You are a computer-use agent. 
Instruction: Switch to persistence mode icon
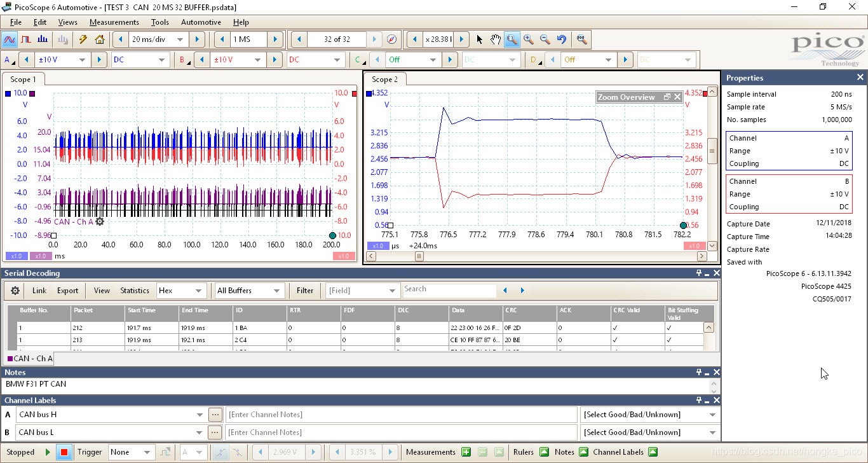[27, 39]
